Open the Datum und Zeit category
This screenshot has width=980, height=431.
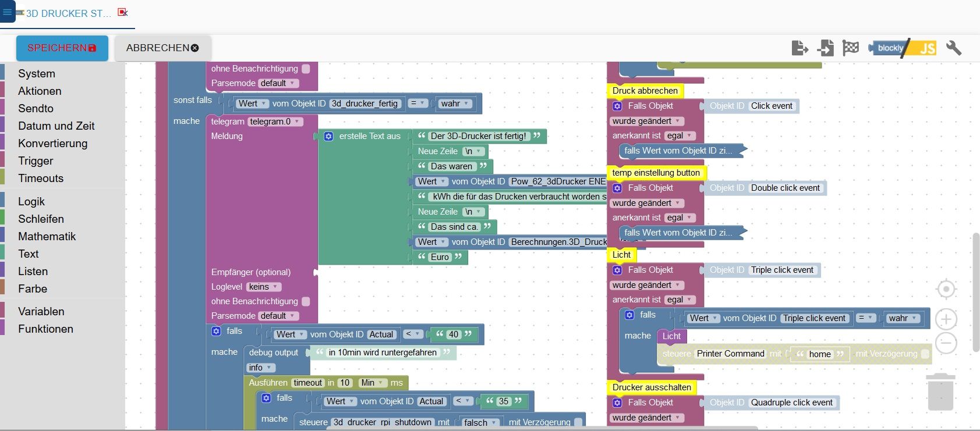point(56,126)
